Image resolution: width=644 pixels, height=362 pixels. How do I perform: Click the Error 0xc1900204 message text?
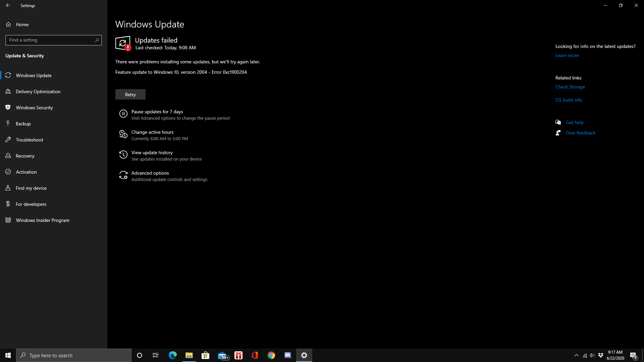tap(229, 72)
